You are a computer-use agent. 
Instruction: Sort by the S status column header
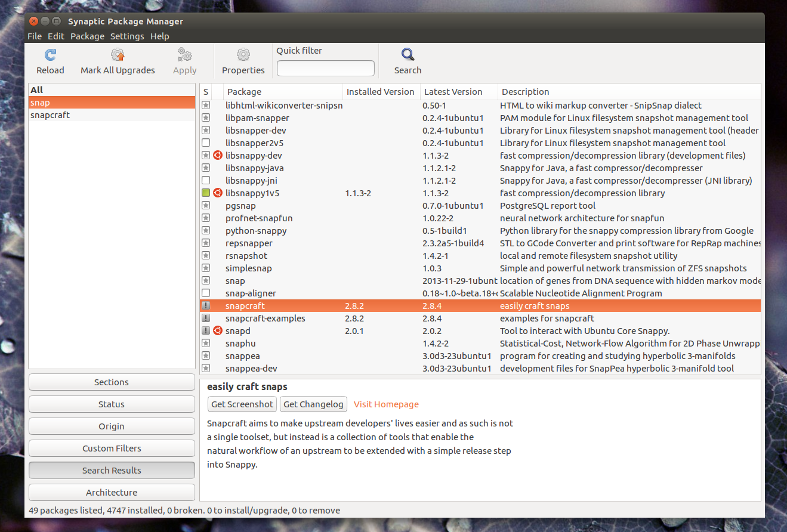[206, 92]
